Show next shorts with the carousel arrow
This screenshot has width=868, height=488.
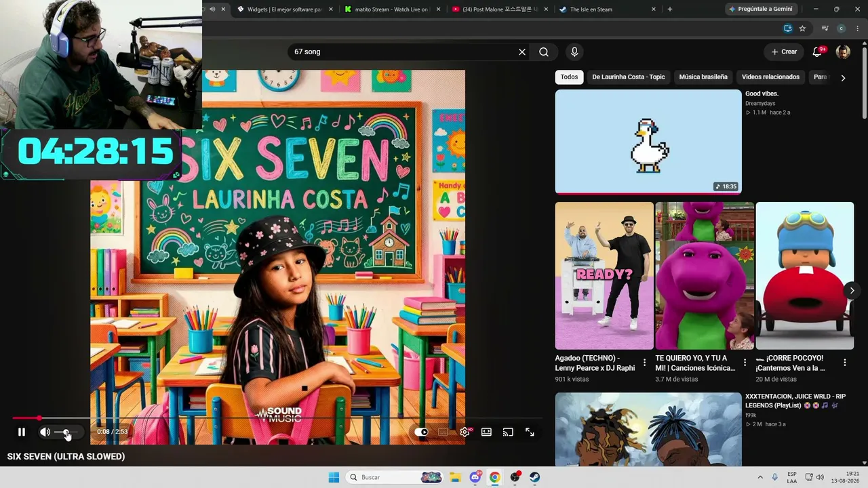tap(852, 291)
